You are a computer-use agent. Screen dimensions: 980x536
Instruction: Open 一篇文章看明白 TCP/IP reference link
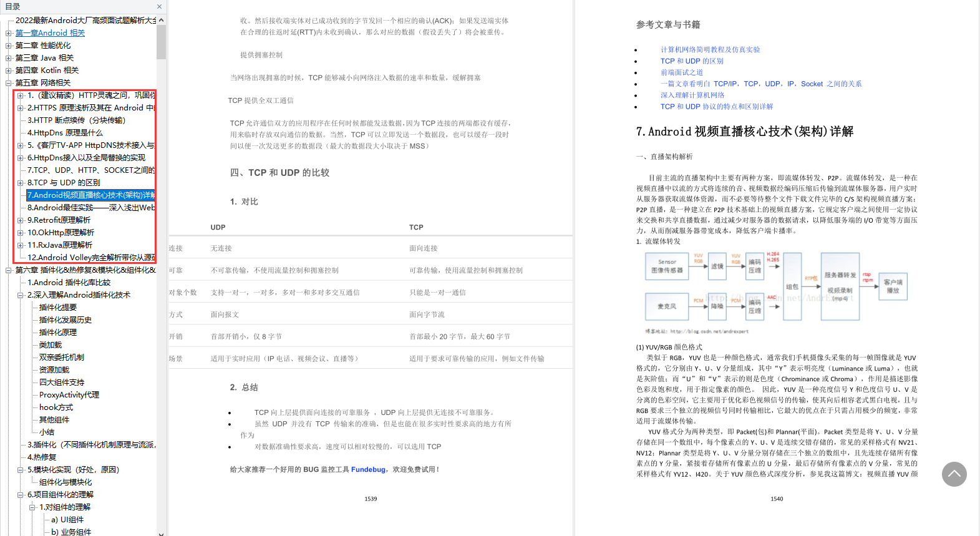point(761,84)
